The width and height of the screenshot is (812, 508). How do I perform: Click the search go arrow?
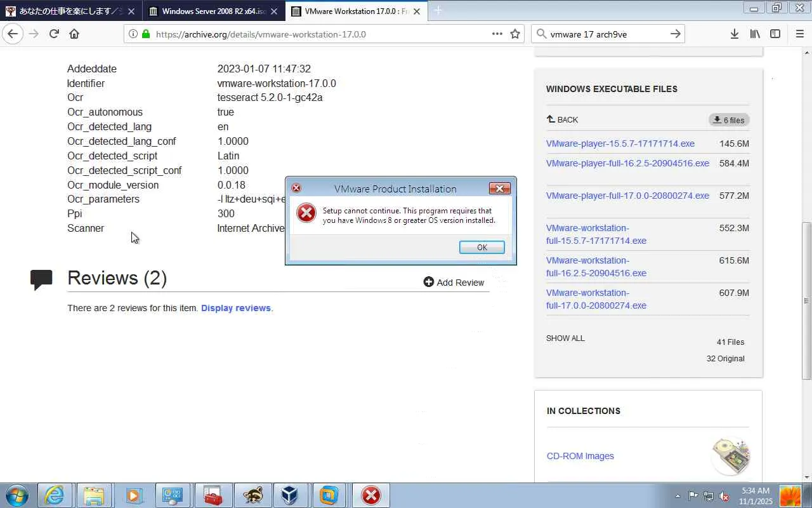(x=676, y=34)
